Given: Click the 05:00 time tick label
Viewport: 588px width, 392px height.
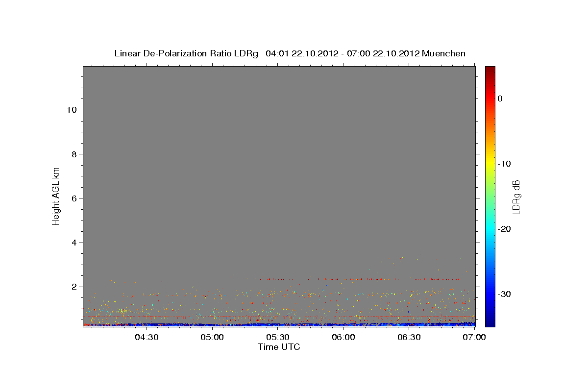Looking at the screenshot, I should coord(212,337).
